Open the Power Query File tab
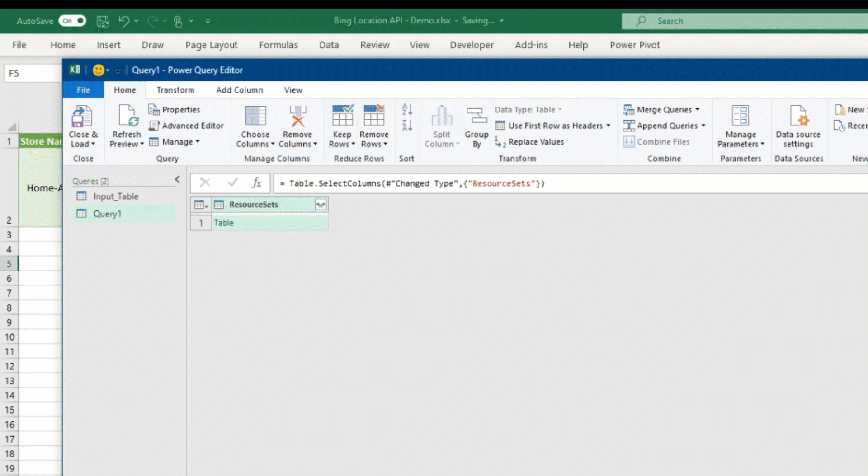 coord(83,90)
